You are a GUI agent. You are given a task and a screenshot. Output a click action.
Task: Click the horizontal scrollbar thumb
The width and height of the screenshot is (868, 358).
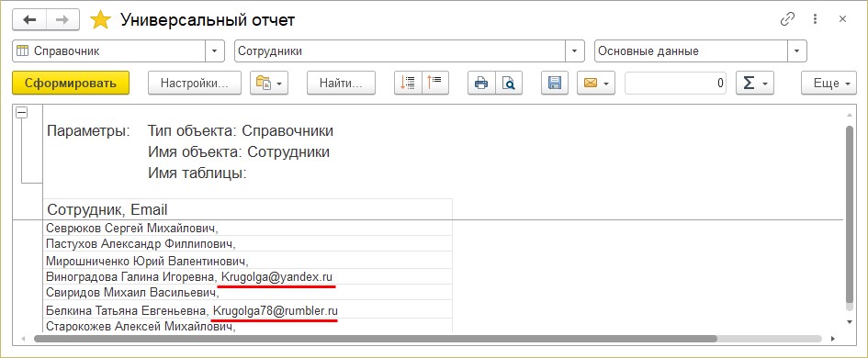click(376, 338)
